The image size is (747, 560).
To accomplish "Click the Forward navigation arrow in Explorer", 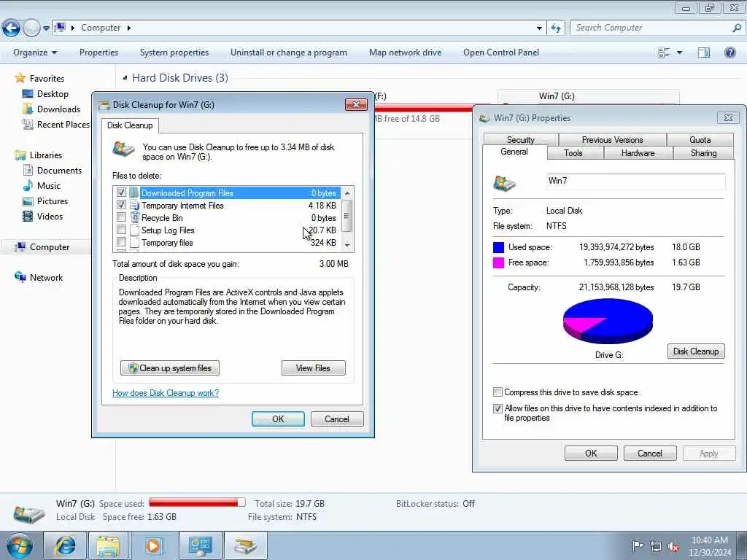I will tap(31, 28).
